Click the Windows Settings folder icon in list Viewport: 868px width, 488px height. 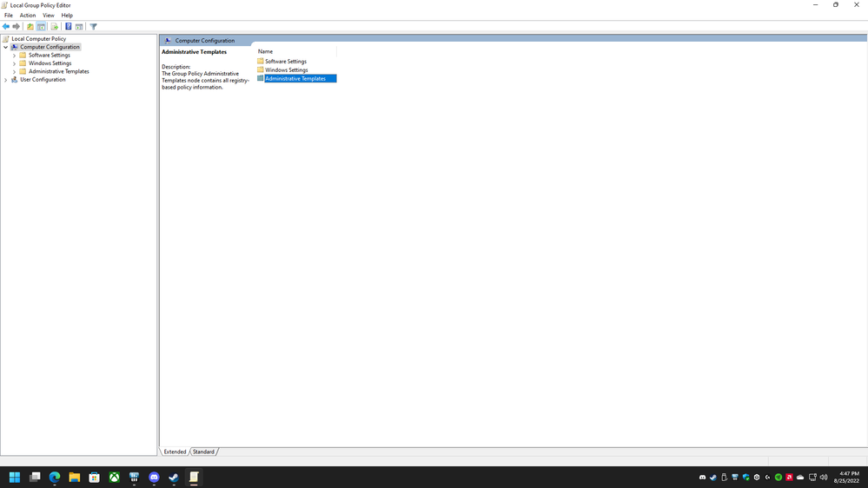pos(260,69)
